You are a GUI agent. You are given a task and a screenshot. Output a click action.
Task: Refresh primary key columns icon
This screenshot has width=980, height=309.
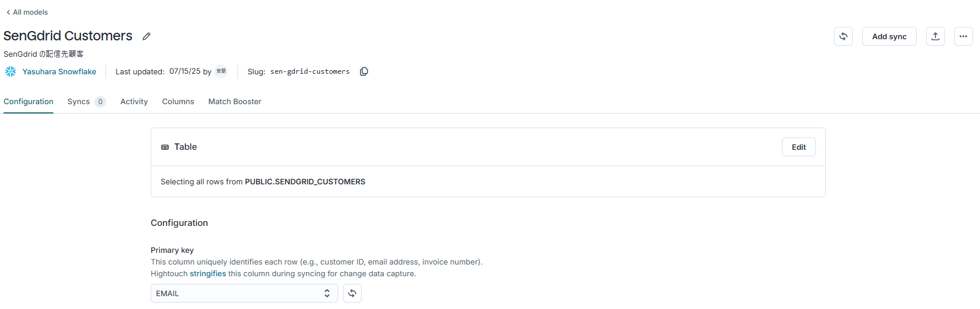tap(352, 293)
